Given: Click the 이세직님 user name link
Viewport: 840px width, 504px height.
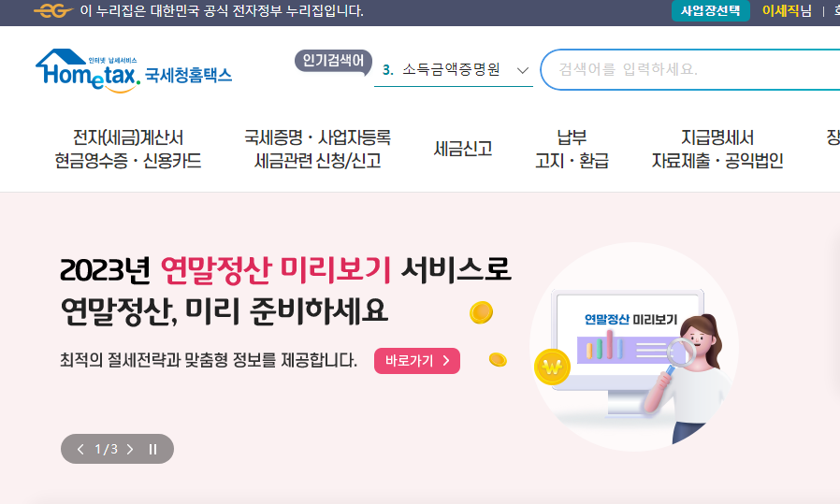Looking at the screenshot, I should pos(787,10).
